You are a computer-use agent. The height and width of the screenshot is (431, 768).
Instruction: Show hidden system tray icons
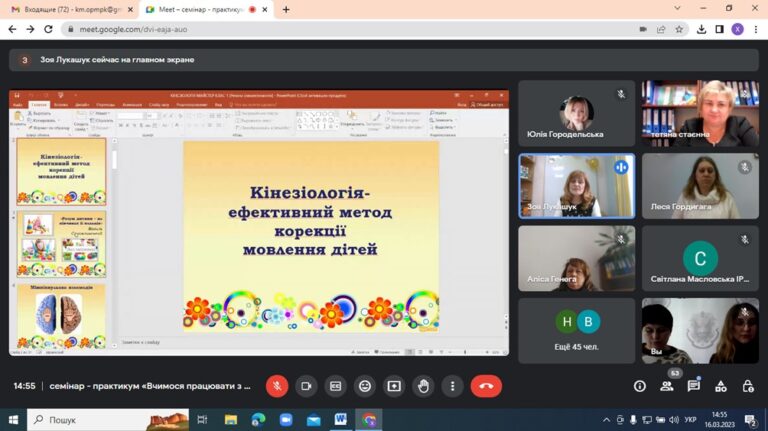click(606, 420)
